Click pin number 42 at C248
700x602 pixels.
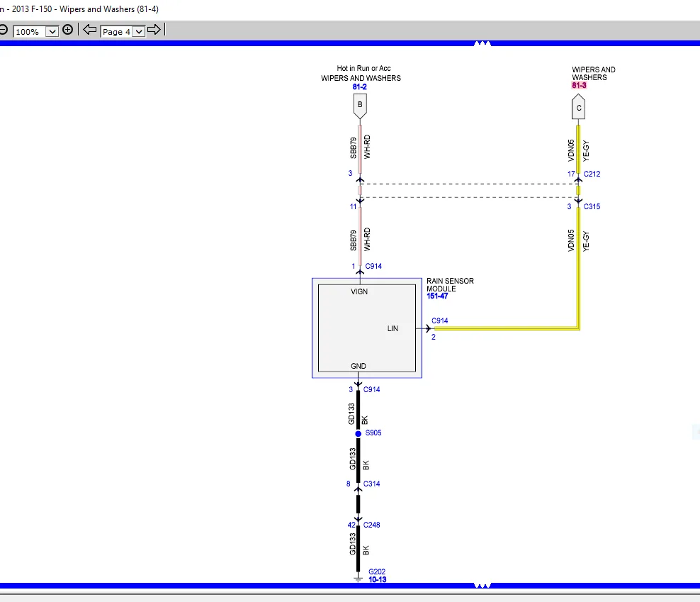351,525
